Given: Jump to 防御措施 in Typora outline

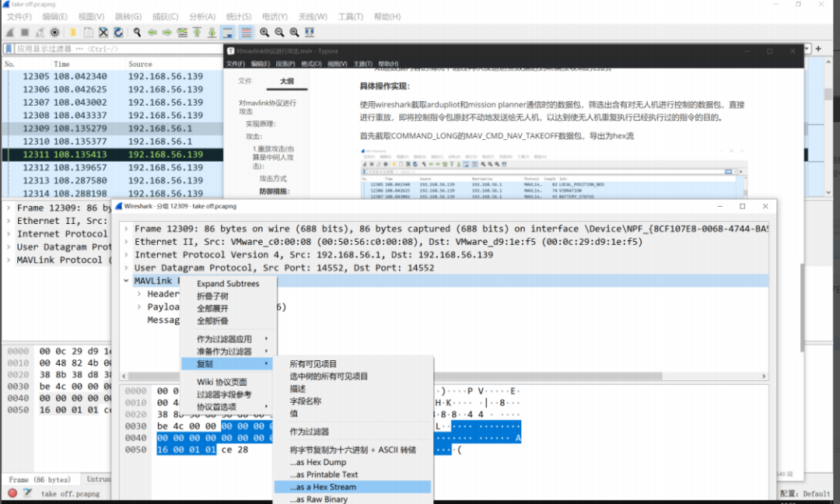Looking at the screenshot, I should pos(275,191).
